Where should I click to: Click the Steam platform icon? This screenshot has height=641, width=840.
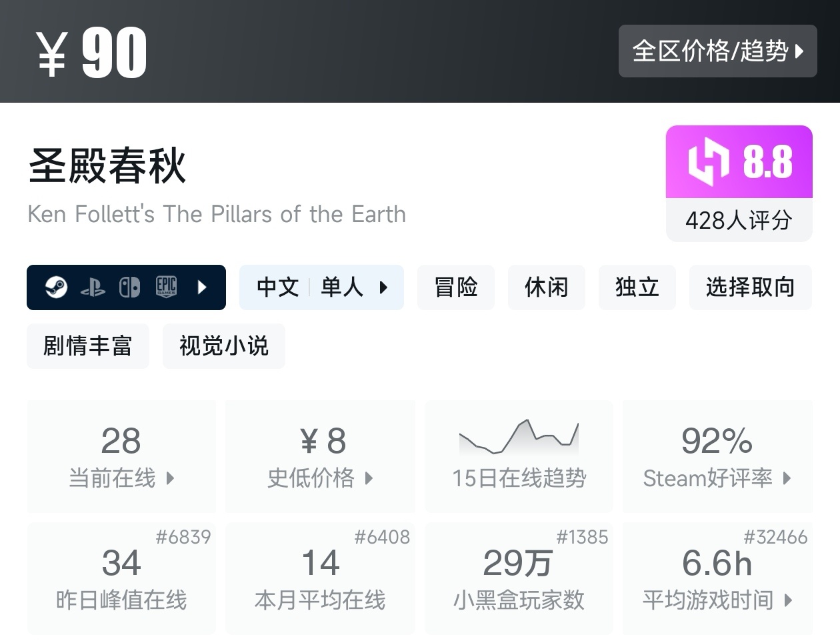click(x=56, y=287)
